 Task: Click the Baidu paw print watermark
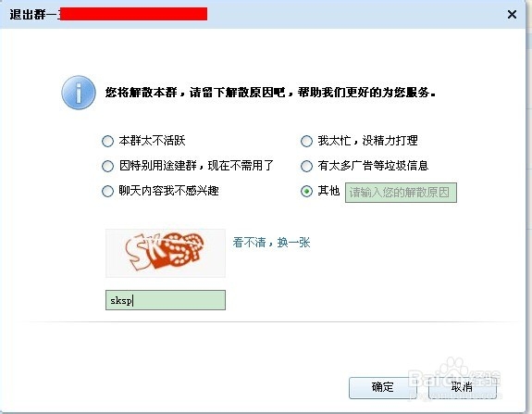453,368
